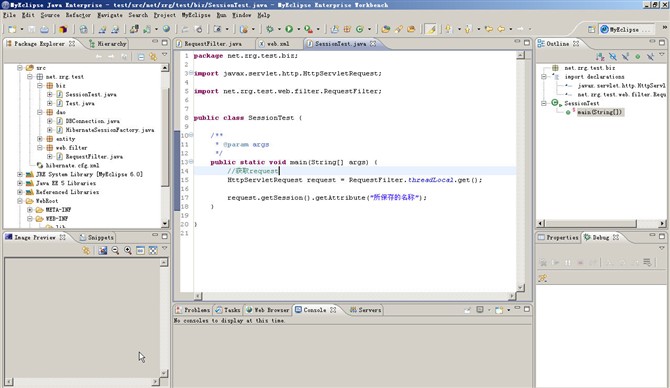Screen dimensions: 670x388
Task: Toggle Link with Editor in Image Preview
Action: pyautogui.click(x=86, y=250)
